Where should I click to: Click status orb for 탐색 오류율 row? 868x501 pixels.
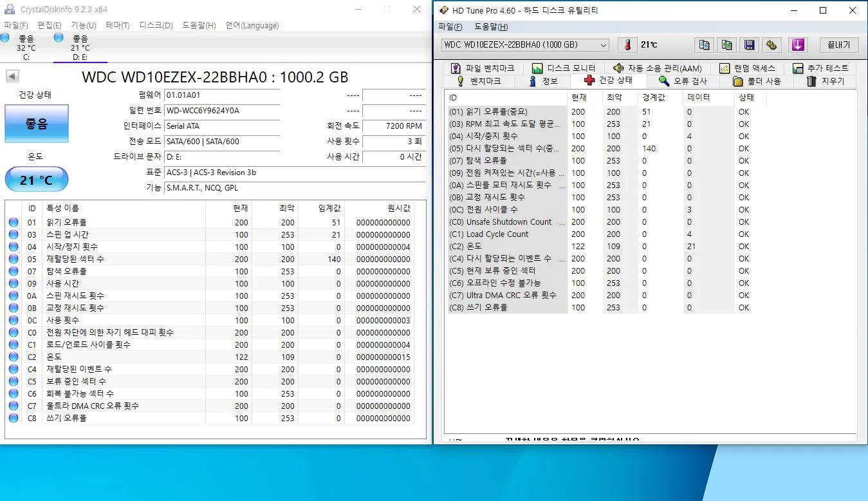(x=14, y=271)
